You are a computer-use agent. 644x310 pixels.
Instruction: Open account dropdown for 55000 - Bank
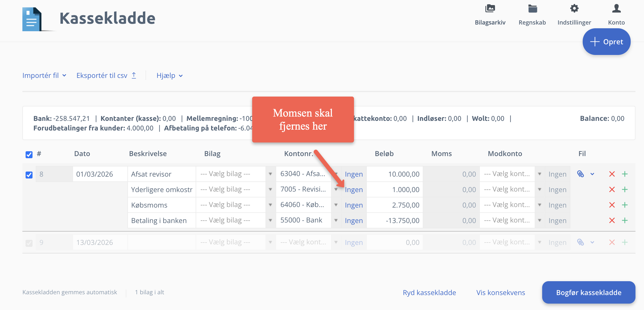336,221
